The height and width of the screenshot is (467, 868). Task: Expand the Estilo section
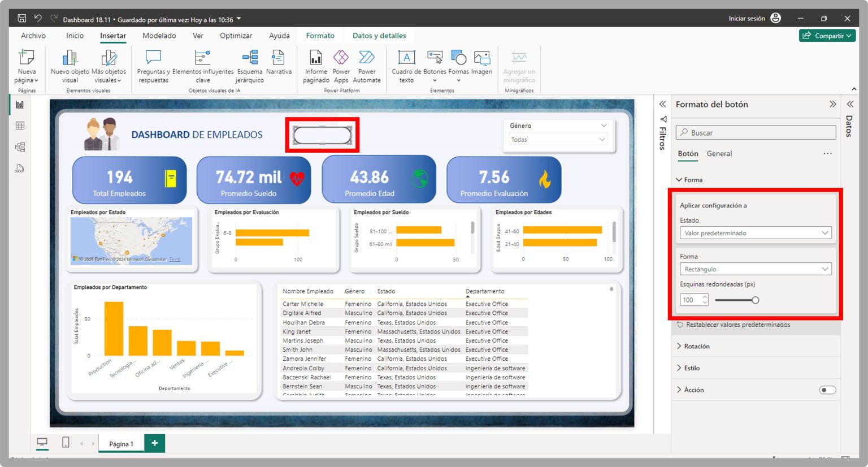coord(679,368)
